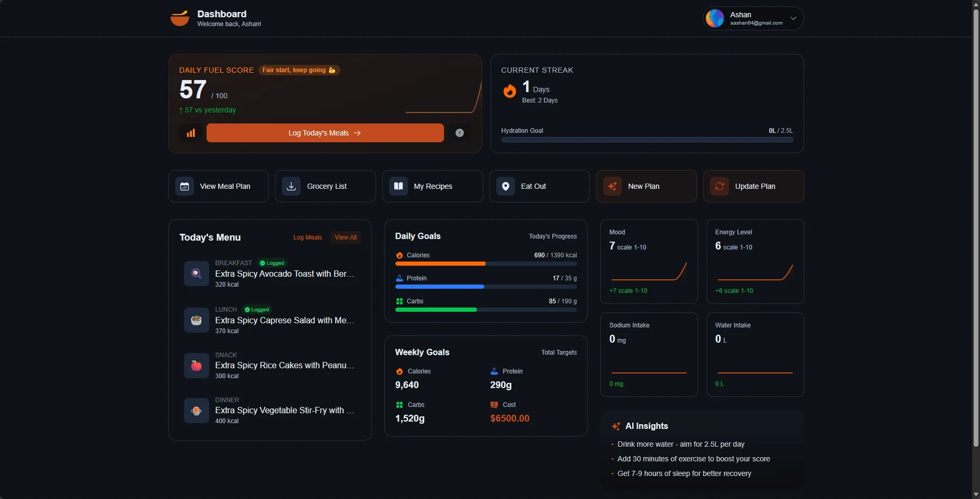This screenshot has height=499, width=980.
Task: Switch to the View All tab
Action: coord(345,237)
